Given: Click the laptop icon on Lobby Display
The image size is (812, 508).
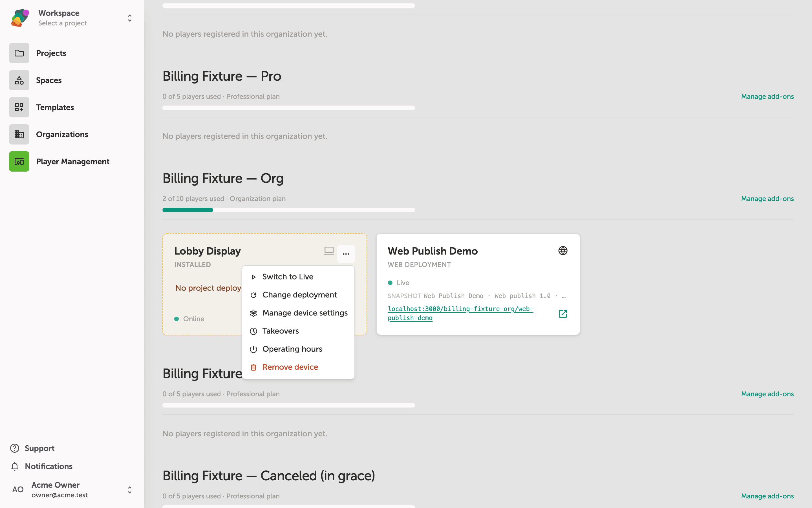Looking at the screenshot, I should point(329,251).
